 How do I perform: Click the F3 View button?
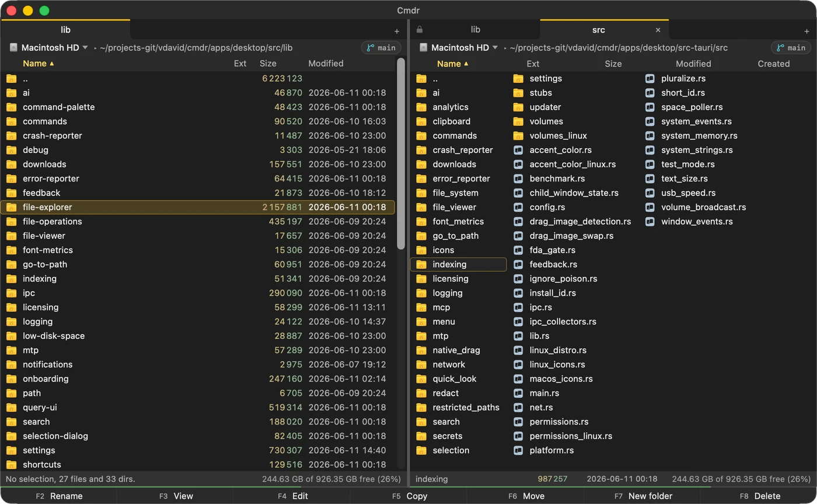176,496
